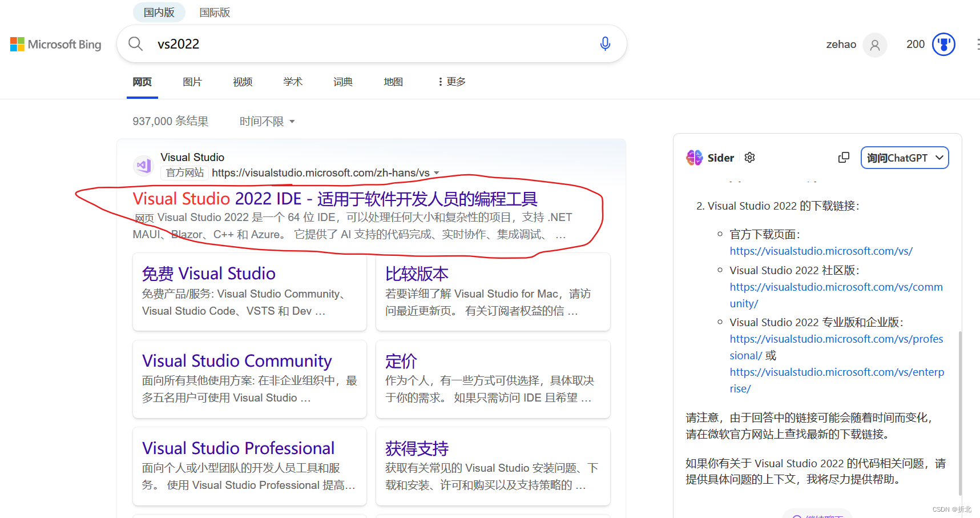Select the 学术 tab
This screenshot has height=518, width=980.
tap(293, 82)
